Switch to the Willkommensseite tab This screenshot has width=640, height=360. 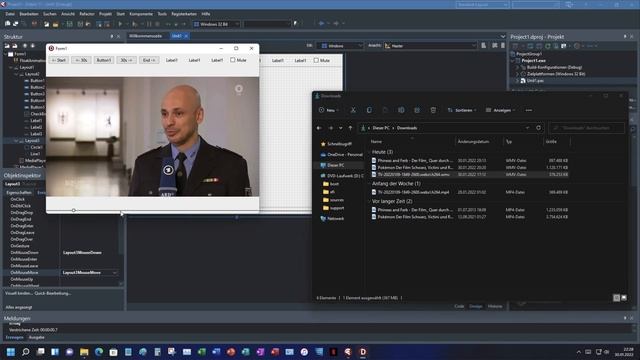146,36
